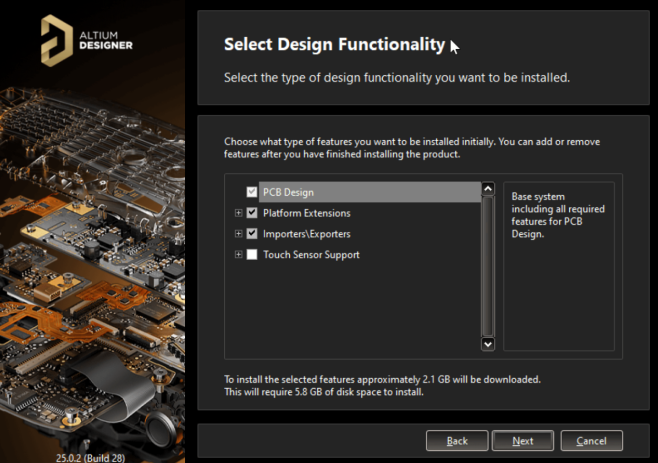Proceed by clicking Next
The width and height of the screenshot is (658, 463).
tap(522, 440)
